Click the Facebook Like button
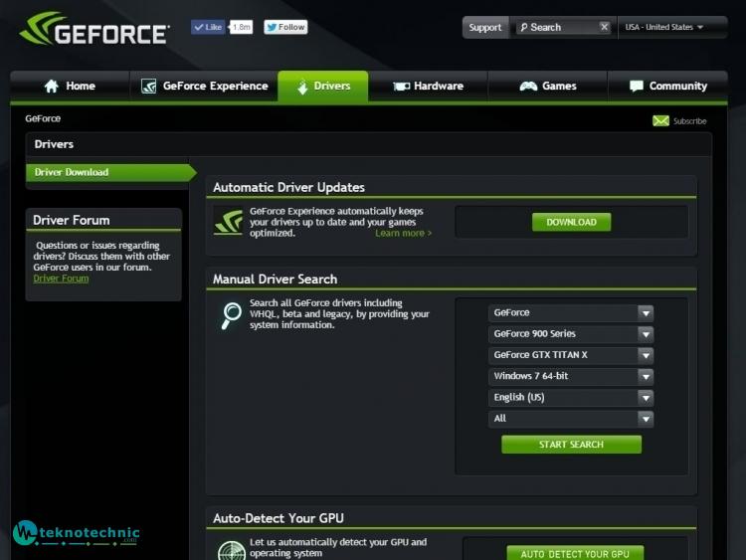Screen dimensions: 746x560 (208, 28)
